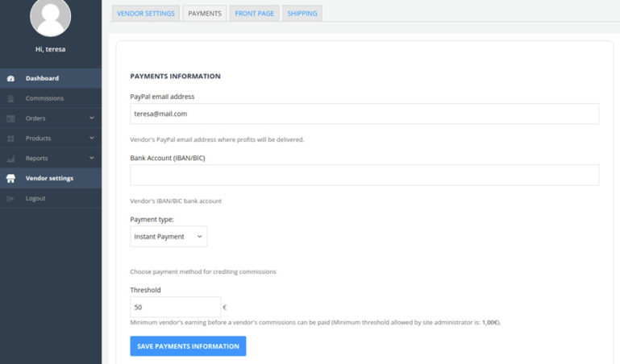Go to the Shipping tab
The height and width of the screenshot is (364, 620).
(302, 14)
